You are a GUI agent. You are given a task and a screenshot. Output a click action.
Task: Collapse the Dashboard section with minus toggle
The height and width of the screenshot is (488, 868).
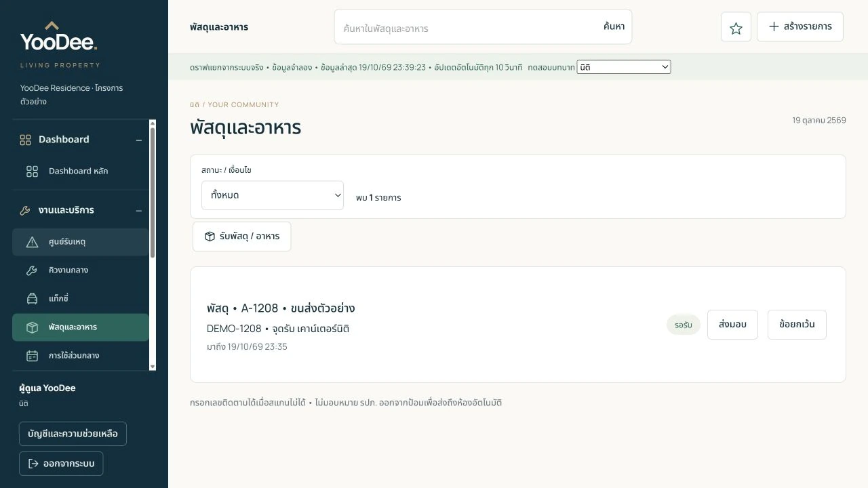[139, 140]
